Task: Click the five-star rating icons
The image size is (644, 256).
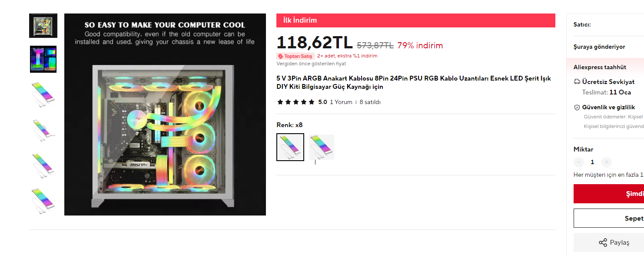Action: [x=295, y=102]
